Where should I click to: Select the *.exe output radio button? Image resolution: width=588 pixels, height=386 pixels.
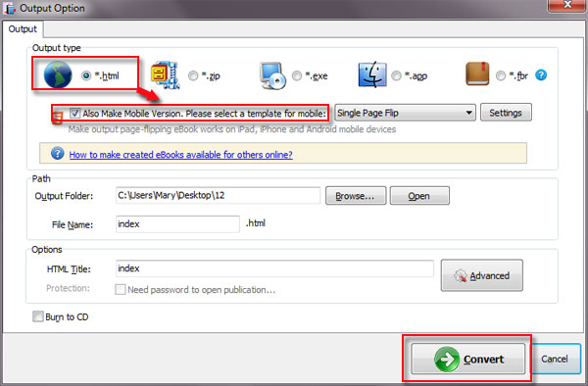(x=297, y=75)
